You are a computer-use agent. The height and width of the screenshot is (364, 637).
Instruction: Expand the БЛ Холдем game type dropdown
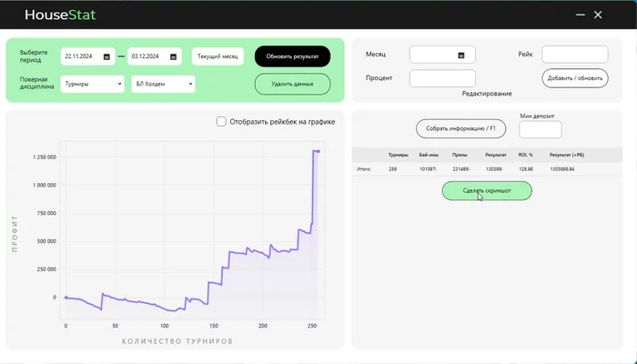(x=163, y=84)
